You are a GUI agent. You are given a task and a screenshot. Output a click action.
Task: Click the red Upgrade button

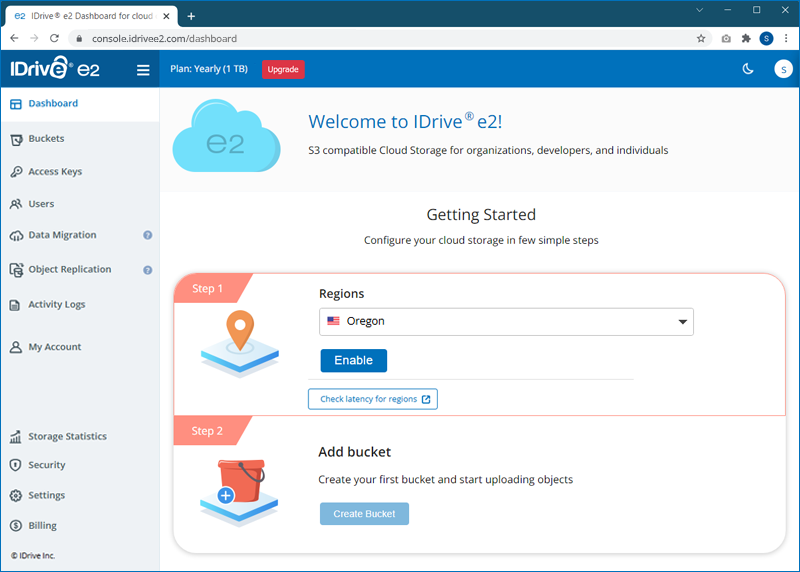[283, 69]
